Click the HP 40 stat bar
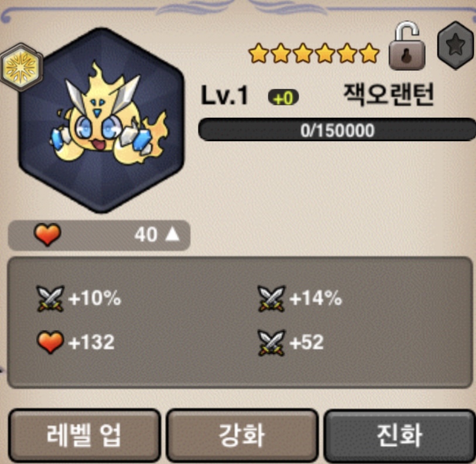476x464 pixels. [100, 235]
